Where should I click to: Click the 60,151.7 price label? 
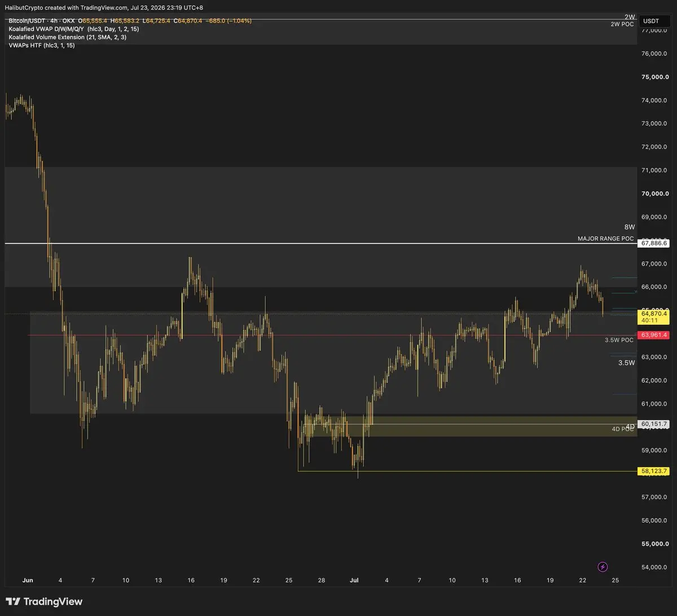(653, 424)
